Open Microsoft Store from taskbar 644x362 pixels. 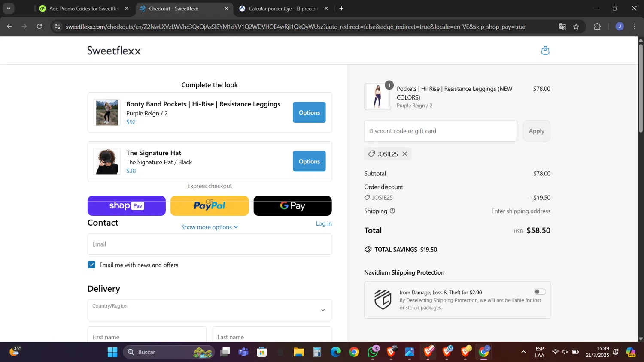pos(262,352)
